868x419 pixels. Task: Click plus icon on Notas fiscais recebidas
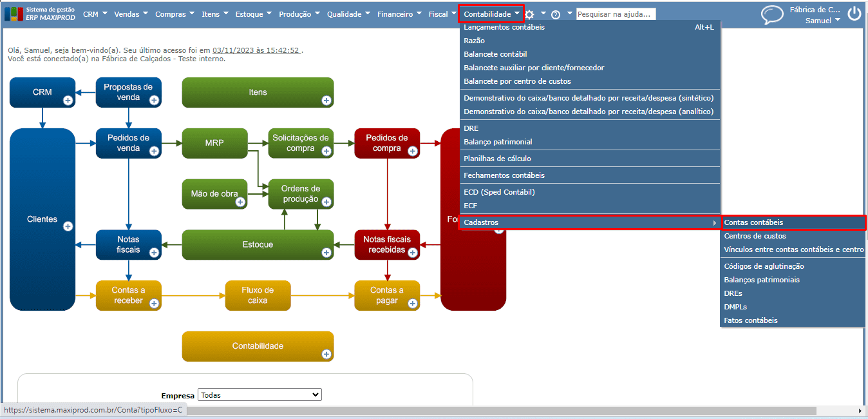(x=413, y=253)
